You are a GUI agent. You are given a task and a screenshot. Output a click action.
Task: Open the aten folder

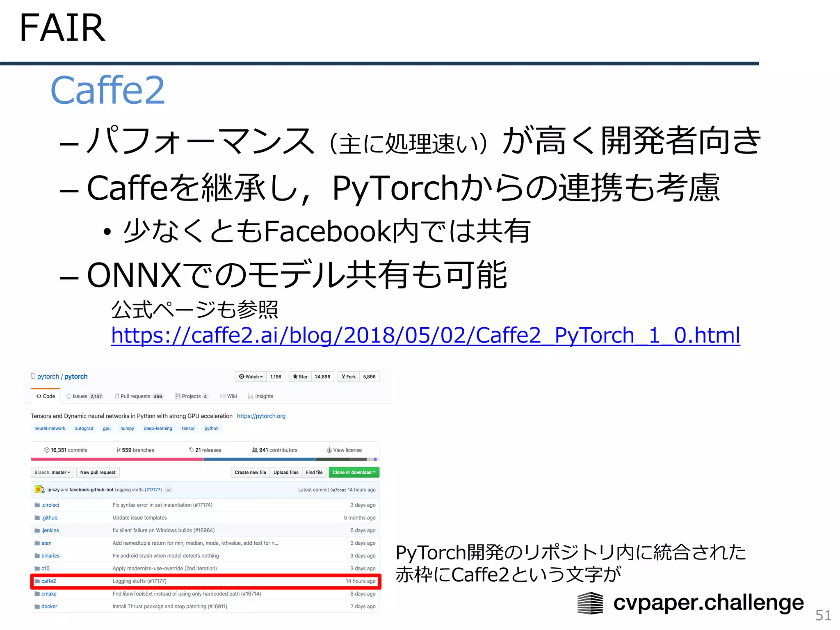tap(46, 543)
